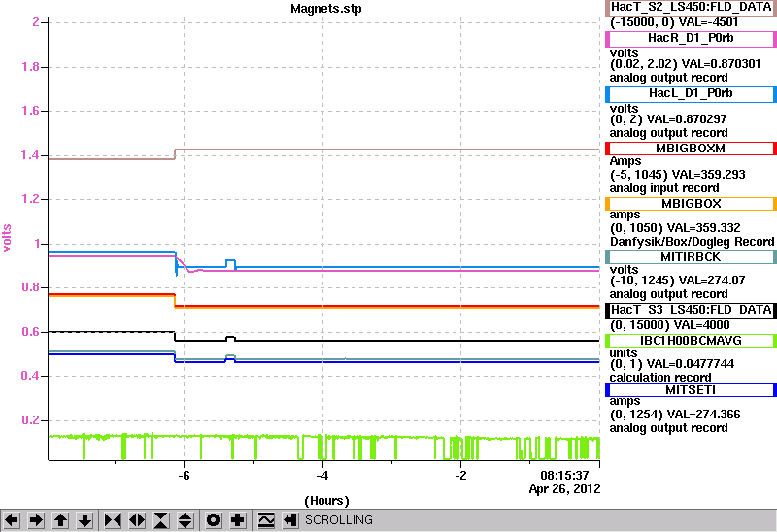
Task: Click the x-axis tick label -6
Action: click(184, 476)
